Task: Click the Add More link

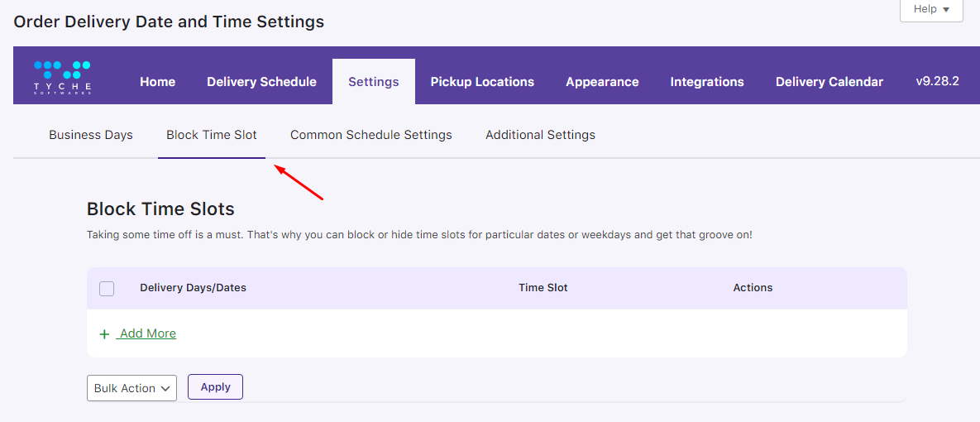Action: pos(147,333)
